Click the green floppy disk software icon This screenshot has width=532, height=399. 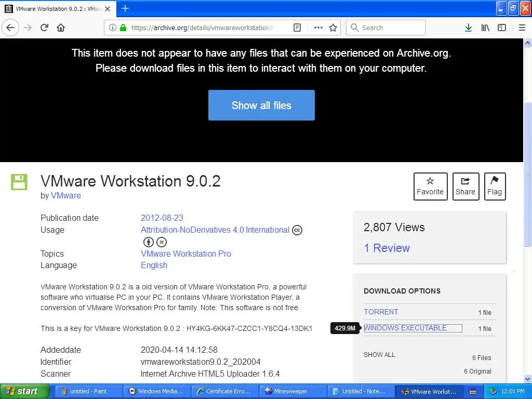[x=19, y=182]
